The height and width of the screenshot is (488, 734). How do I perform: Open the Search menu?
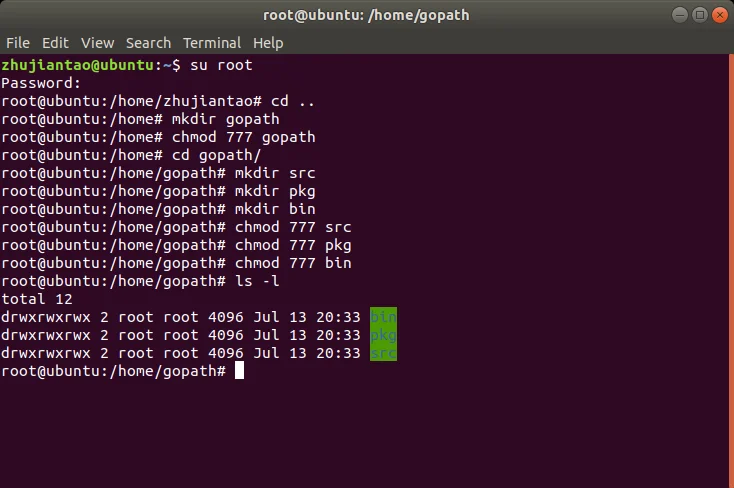[148, 43]
